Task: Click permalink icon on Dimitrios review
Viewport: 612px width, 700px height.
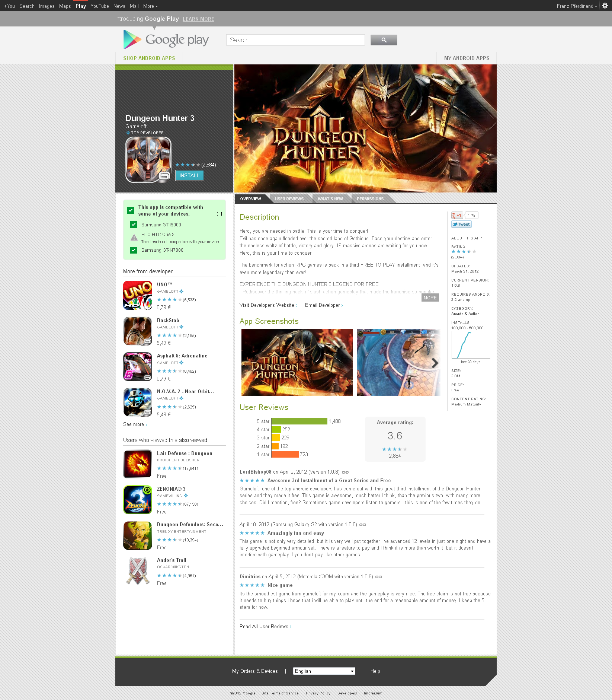Action: click(379, 577)
